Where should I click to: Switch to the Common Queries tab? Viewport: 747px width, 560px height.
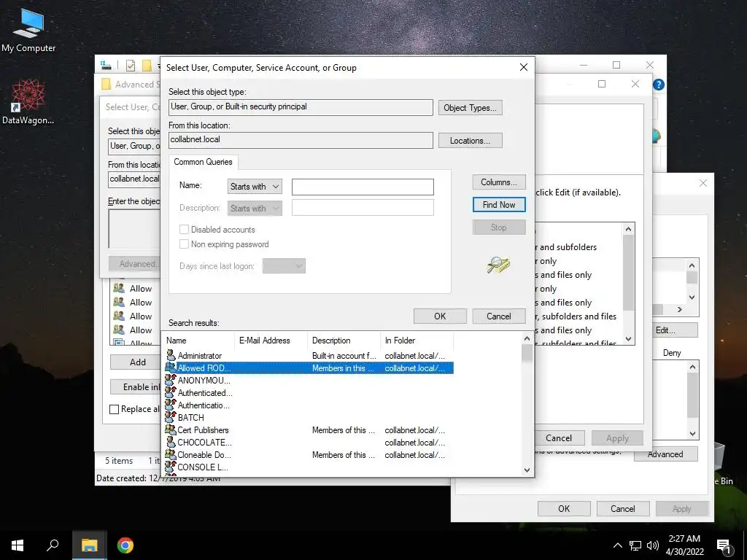203,162
